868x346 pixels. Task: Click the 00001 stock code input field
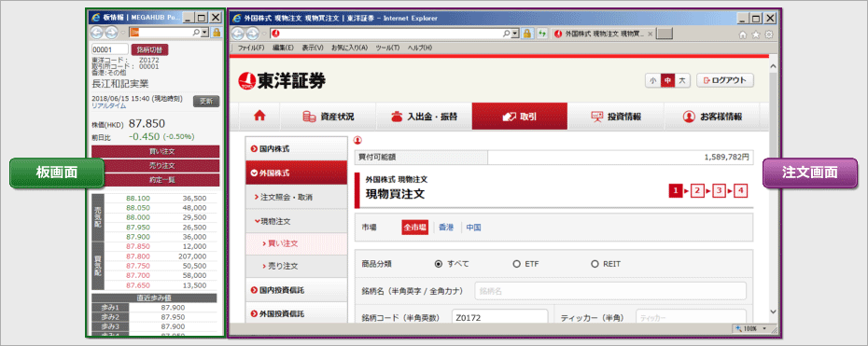[x=109, y=49]
